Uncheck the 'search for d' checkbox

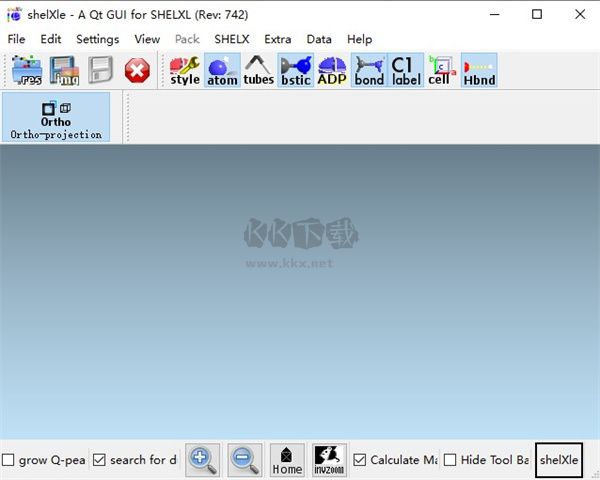pos(99,460)
